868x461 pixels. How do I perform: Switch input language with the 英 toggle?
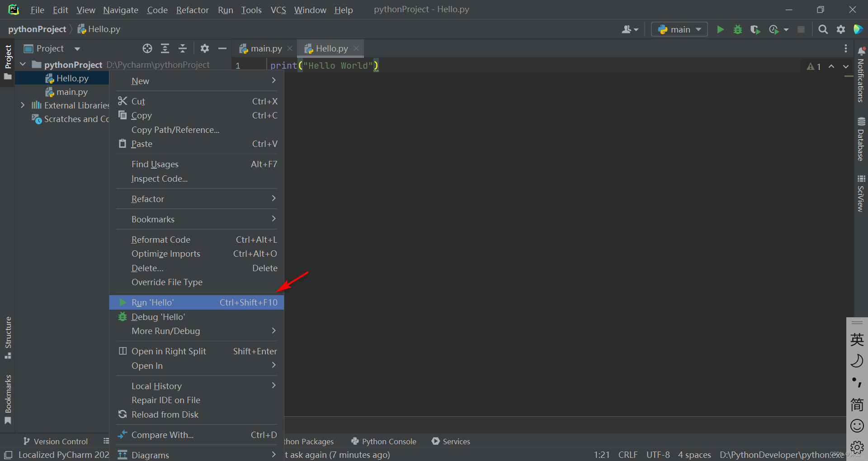857,339
